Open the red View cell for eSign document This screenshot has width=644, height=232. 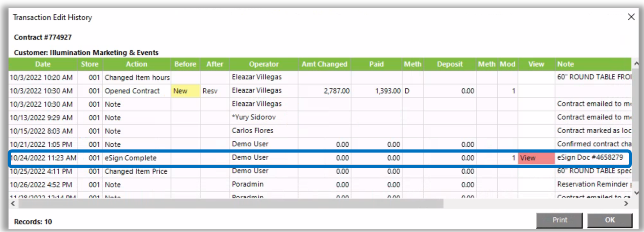[536, 158]
